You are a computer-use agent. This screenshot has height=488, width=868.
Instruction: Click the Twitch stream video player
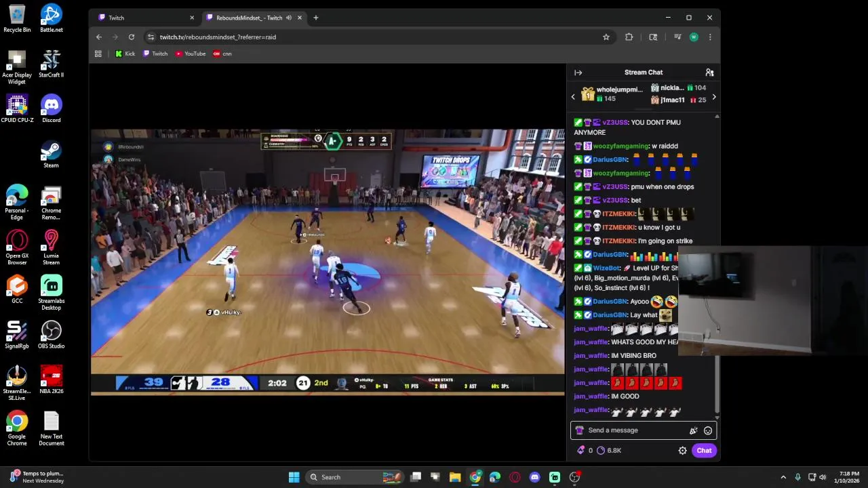pyautogui.click(x=328, y=262)
